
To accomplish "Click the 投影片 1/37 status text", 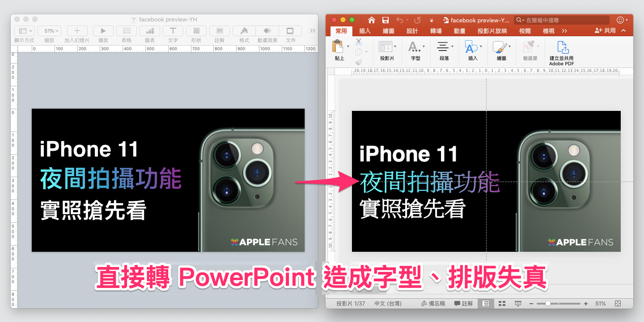I will 351,303.
